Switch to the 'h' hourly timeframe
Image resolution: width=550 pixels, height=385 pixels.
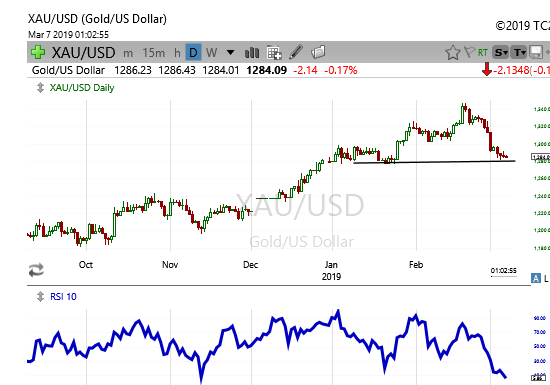[x=177, y=53]
